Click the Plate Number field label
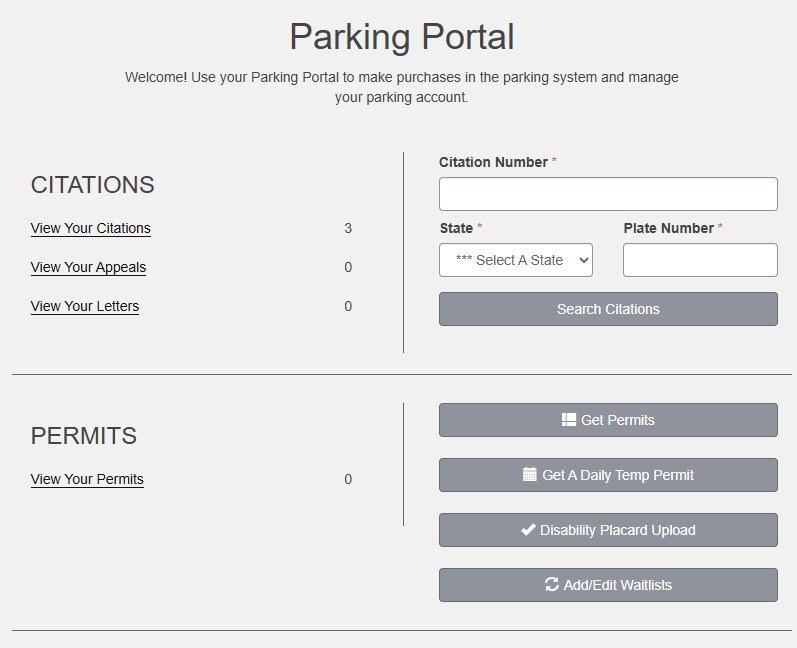797x648 pixels. coord(668,228)
